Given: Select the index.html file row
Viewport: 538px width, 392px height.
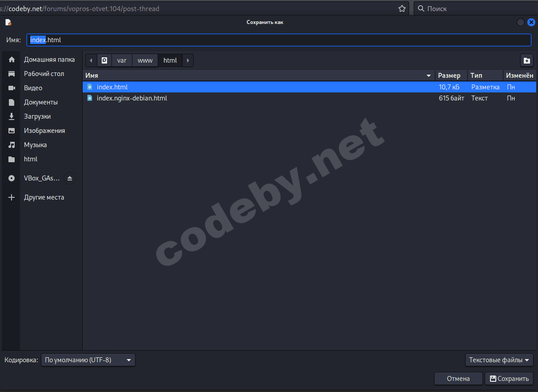Looking at the screenshot, I should [x=310, y=87].
